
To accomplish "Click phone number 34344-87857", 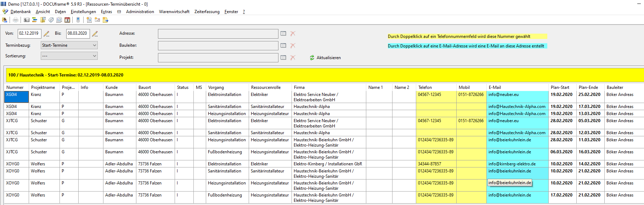I will pos(429,164).
